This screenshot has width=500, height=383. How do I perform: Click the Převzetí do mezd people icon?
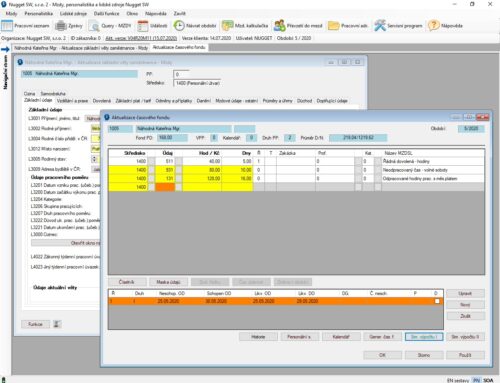click(x=279, y=26)
